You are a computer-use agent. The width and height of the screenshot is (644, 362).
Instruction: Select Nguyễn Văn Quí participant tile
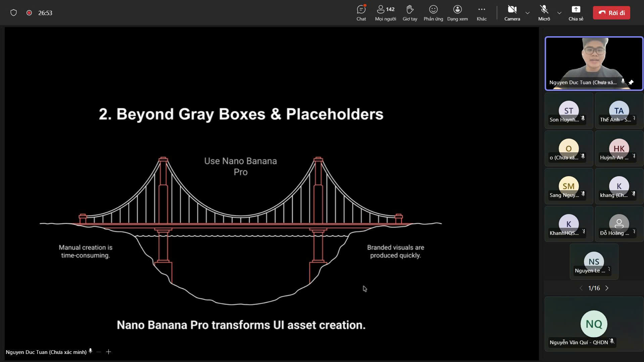(594, 324)
